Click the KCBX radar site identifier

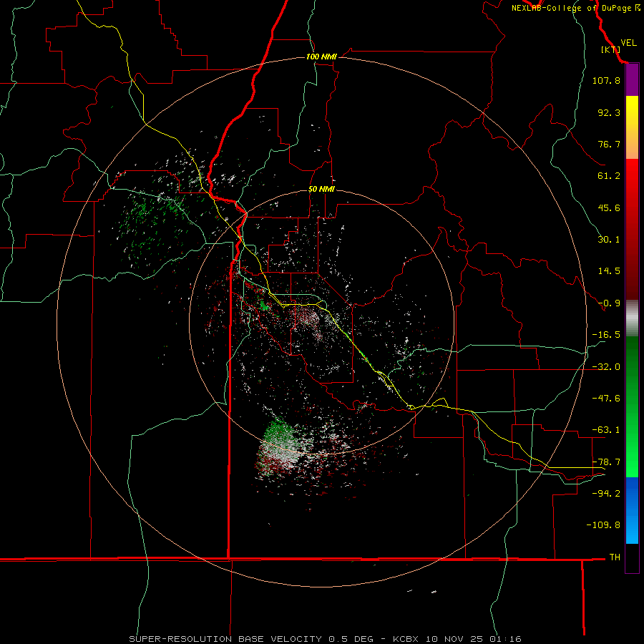point(406,639)
